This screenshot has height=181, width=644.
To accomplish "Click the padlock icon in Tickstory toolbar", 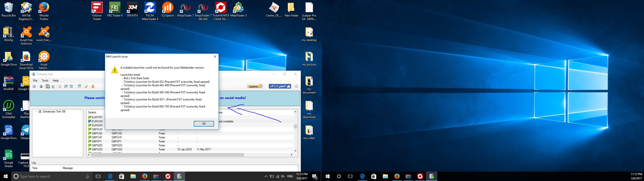I will click(93, 86).
